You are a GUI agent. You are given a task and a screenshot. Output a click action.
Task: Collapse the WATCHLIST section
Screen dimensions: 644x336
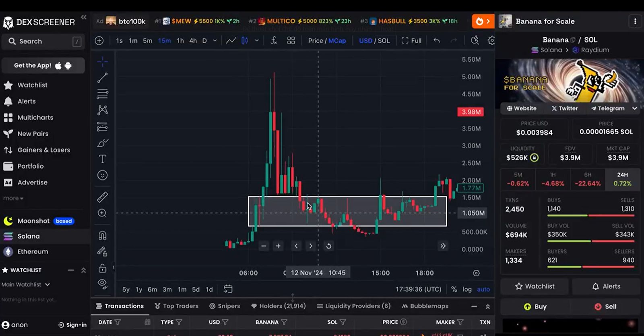[x=83, y=270]
